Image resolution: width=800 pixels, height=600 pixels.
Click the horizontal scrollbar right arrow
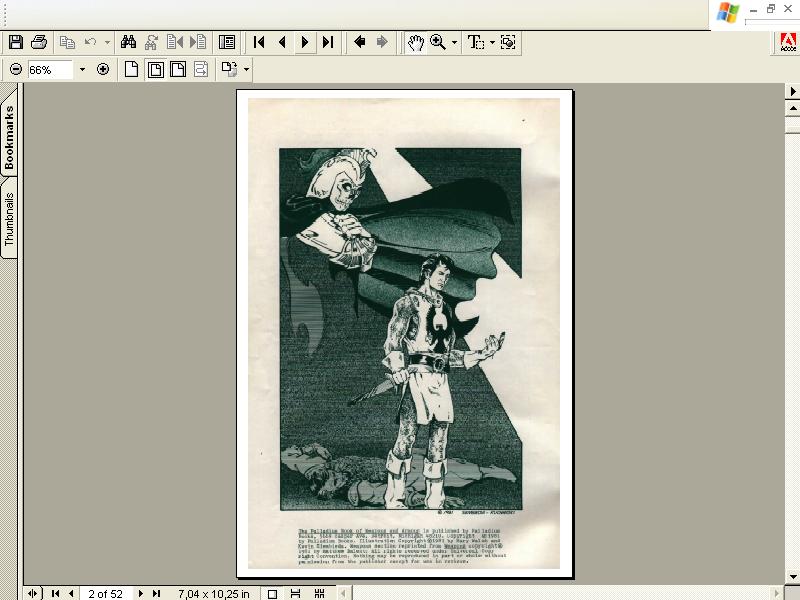[777, 593]
